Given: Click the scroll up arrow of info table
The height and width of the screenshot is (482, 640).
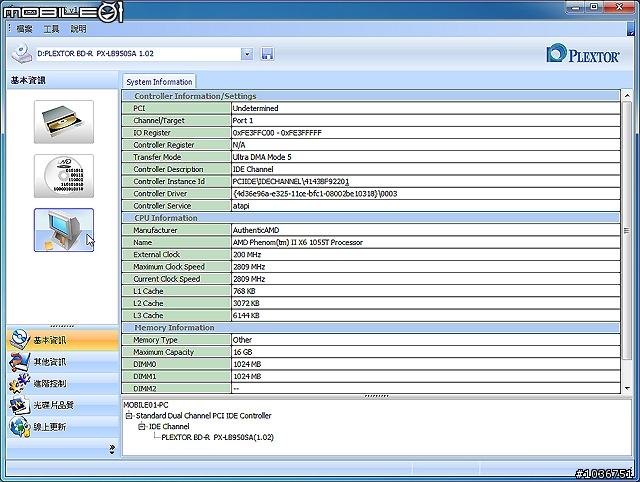Looking at the screenshot, I should click(627, 96).
